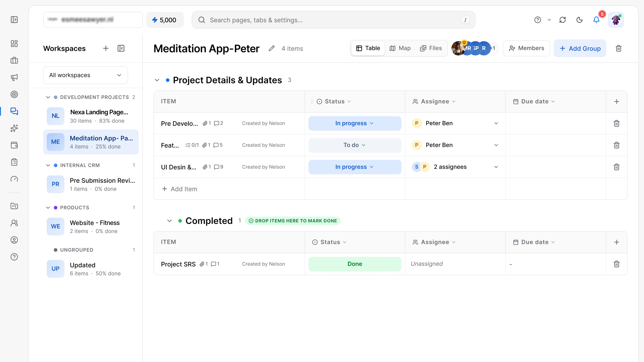Screen dimensions: 644x362
Task: Click Add Item in Project Details
Action: tap(179, 189)
